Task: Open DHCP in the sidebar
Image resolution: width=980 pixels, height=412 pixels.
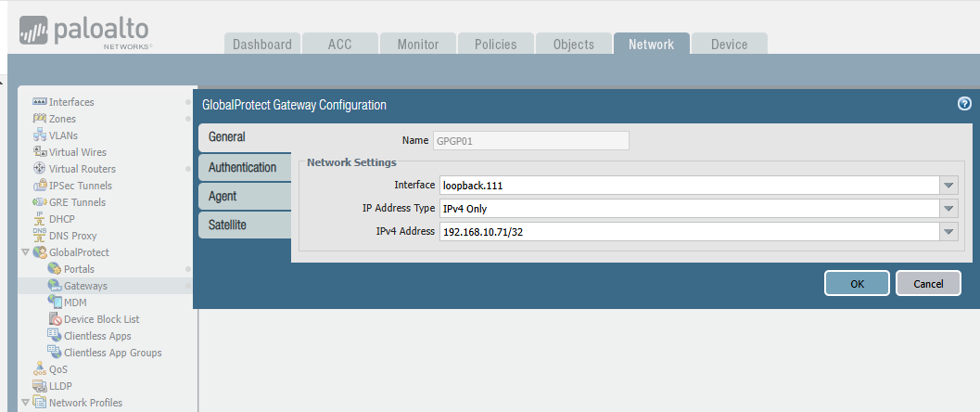Action: 62,219
